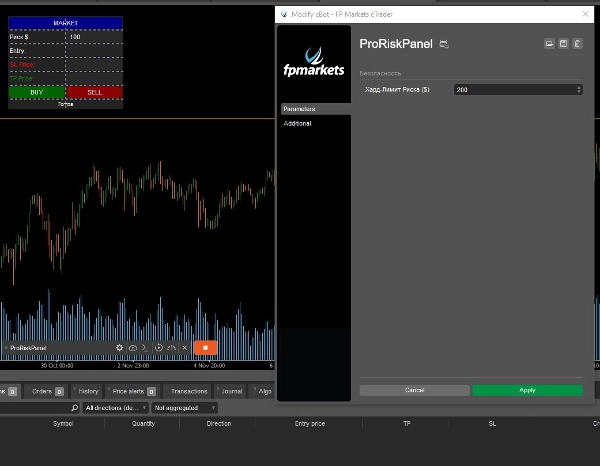The height and width of the screenshot is (466, 600).
Task: Click the ProRiskPanel title in the dialog
Action: [396, 44]
